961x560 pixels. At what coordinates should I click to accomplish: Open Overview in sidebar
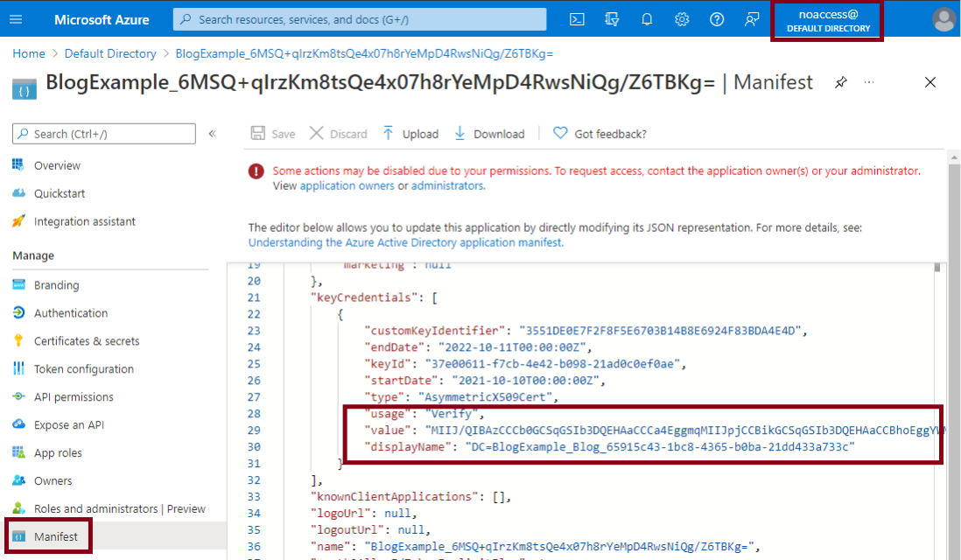[x=57, y=165]
